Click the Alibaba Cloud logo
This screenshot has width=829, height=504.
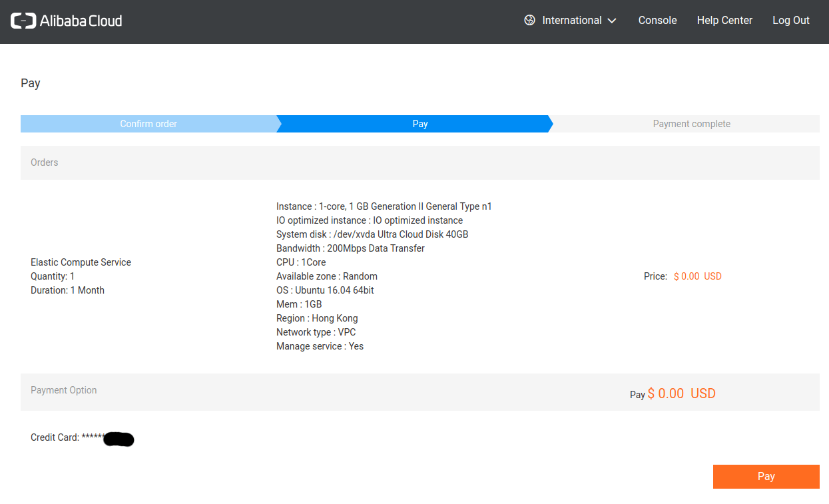pyautogui.click(x=67, y=21)
